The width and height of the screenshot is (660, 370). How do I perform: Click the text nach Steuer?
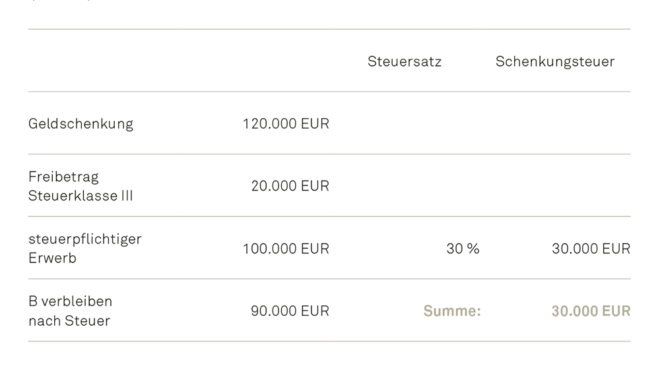[x=69, y=321]
